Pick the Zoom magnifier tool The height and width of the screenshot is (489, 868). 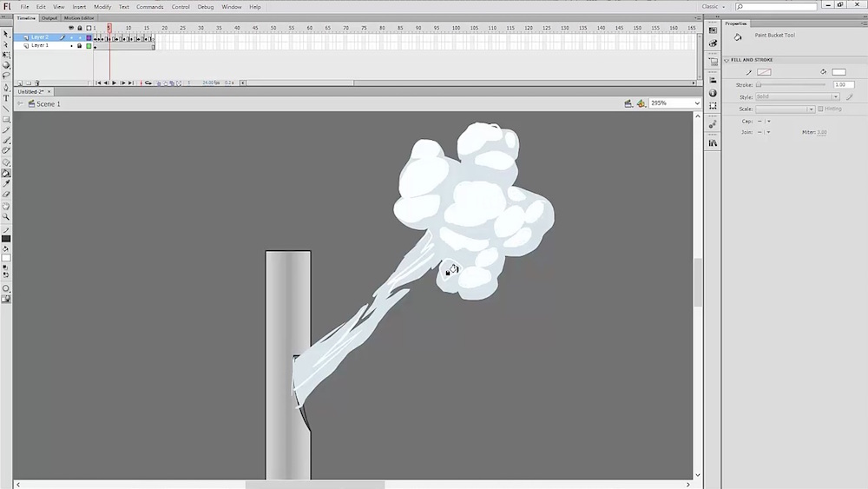(6, 216)
